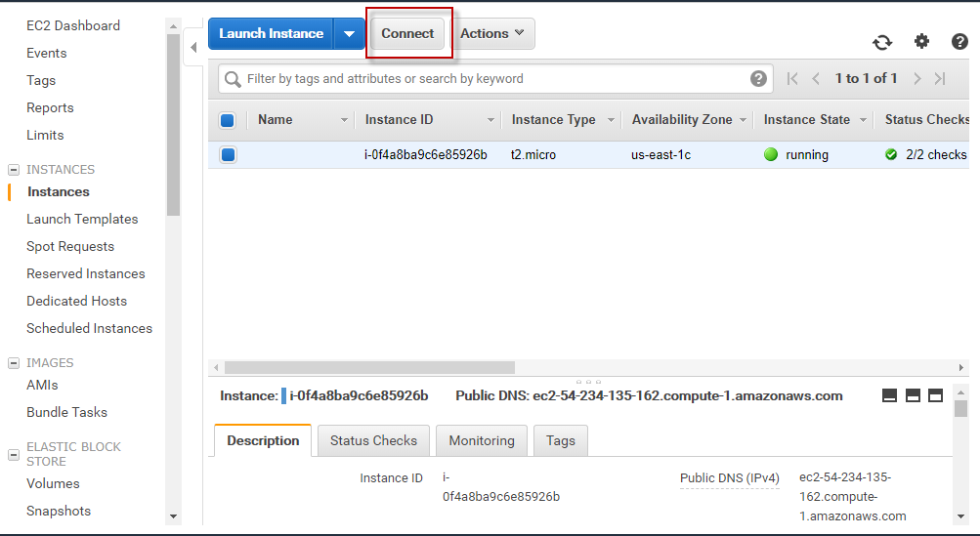
Task: Collapse the IMAGES section in sidebar
Action: point(14,363)
